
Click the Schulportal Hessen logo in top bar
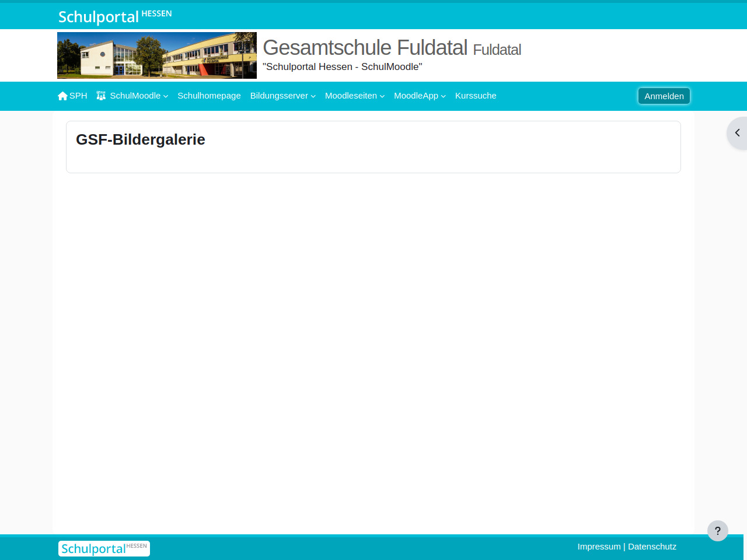[114, 16]
